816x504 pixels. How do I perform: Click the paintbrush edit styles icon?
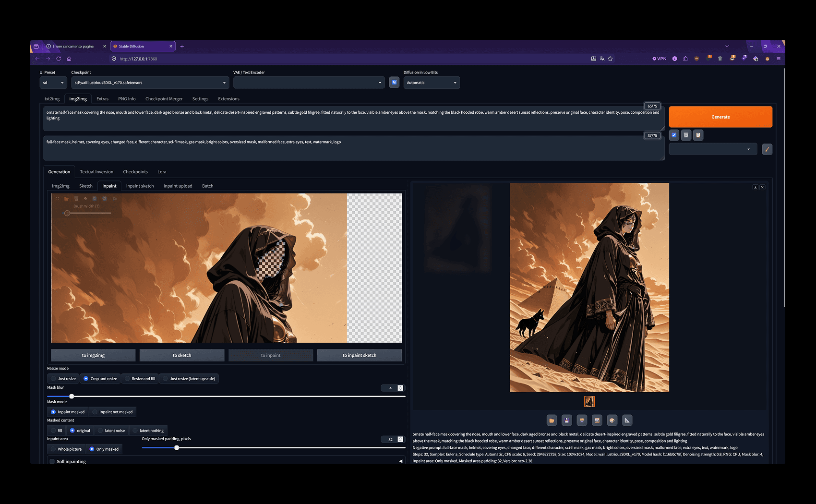pos(767,149)
